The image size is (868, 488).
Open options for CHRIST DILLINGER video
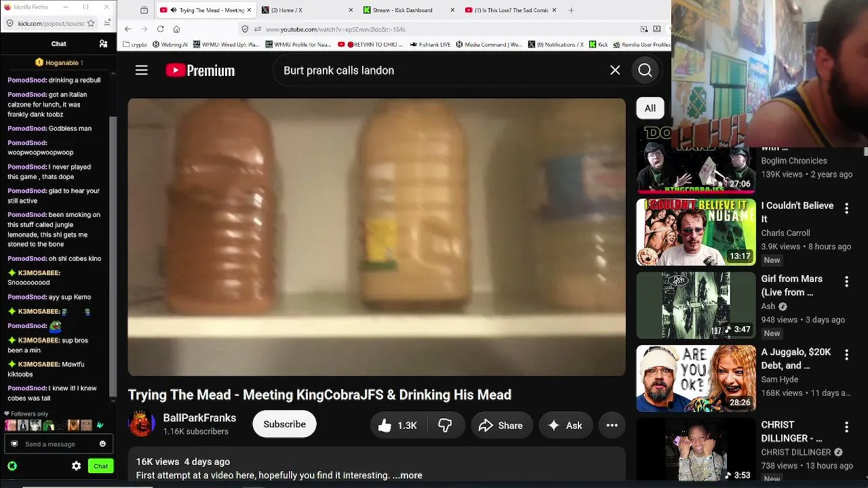point(846,427)
